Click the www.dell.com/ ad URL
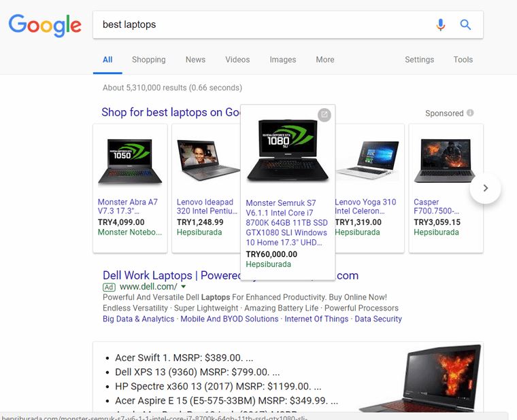517x420 pixels. pos(148,287)
